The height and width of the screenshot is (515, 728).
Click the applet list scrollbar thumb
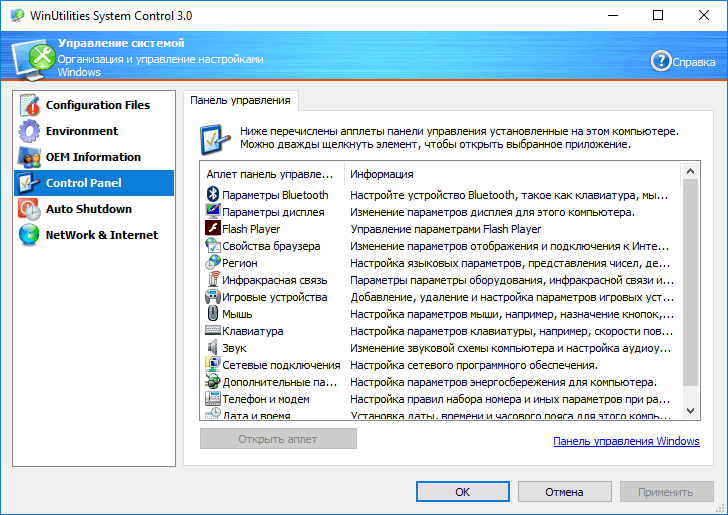click(x=690, y=283)
